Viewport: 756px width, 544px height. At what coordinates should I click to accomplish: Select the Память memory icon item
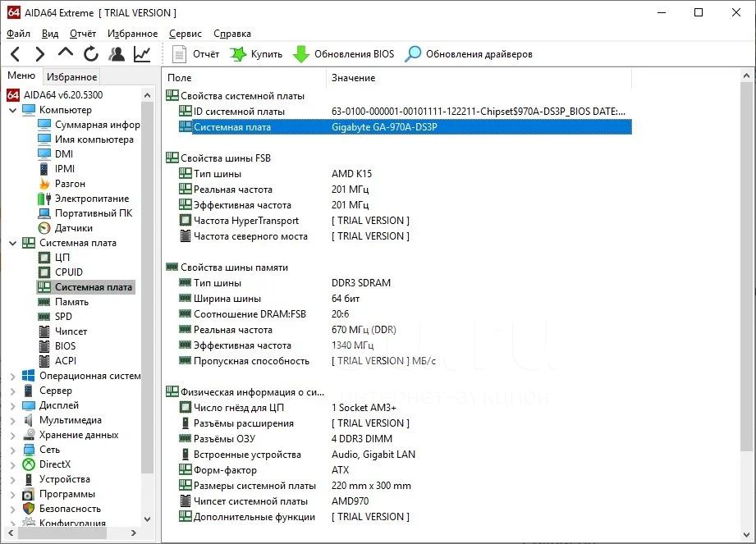(63, 302)
